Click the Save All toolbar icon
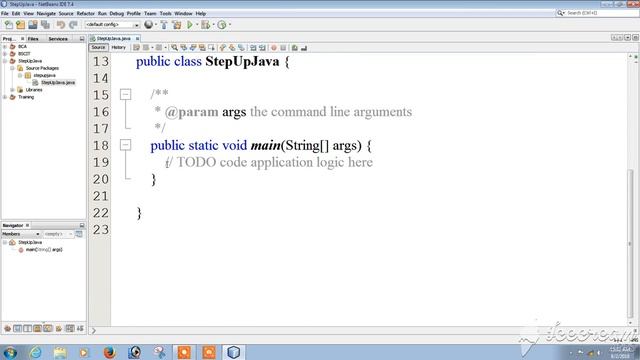Image resolution: width=640 pixels, height=360 pixels. [x=45, y=25]
